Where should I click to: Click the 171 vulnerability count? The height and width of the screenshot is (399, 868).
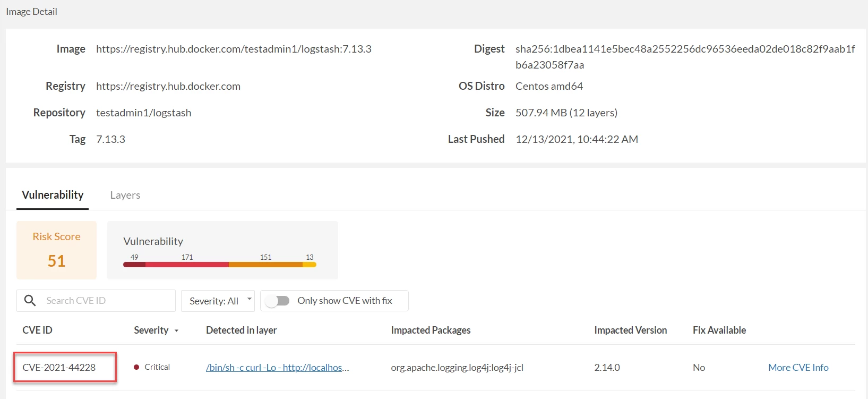(187, 257)
